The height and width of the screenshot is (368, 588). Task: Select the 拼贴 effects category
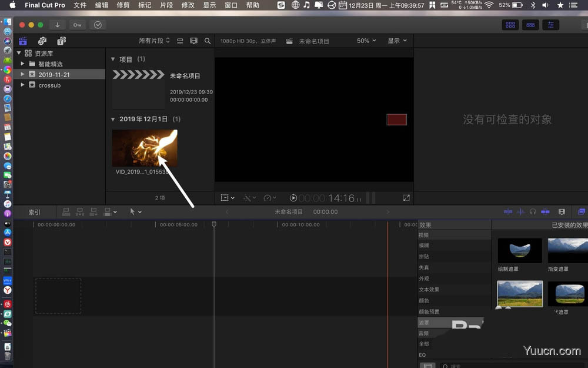(454, 257)
